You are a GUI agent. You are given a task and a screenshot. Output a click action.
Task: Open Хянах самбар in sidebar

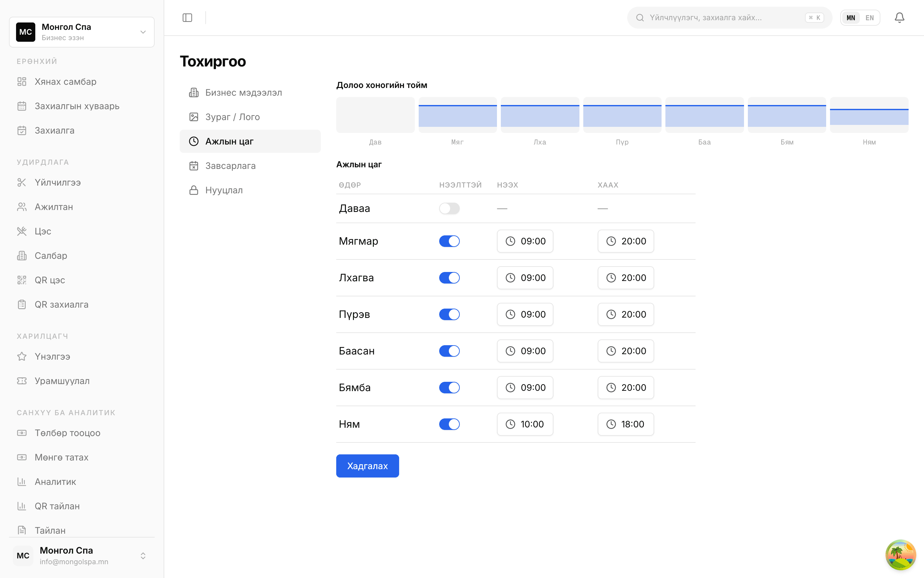coord(82,82)
